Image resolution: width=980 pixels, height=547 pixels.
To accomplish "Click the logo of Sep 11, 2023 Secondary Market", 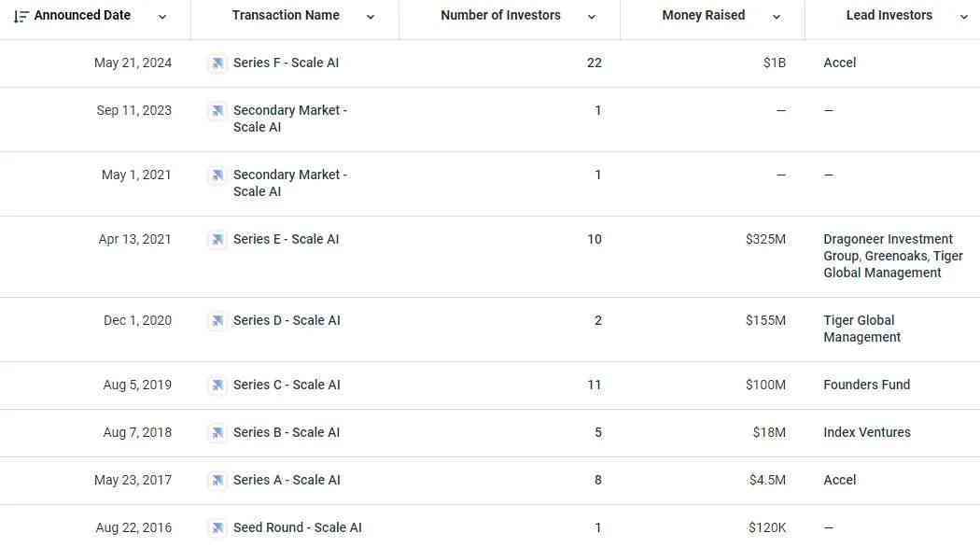I will [217, 111].
